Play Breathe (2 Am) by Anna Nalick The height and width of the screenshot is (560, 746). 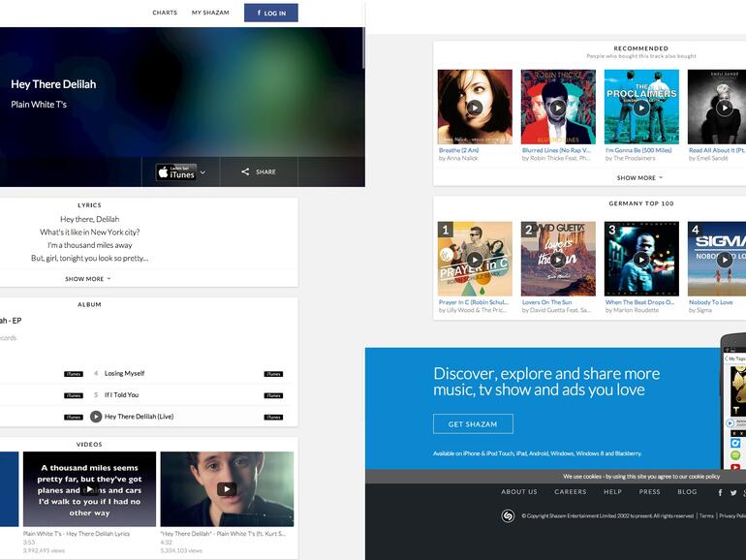(x=475, y=108)
